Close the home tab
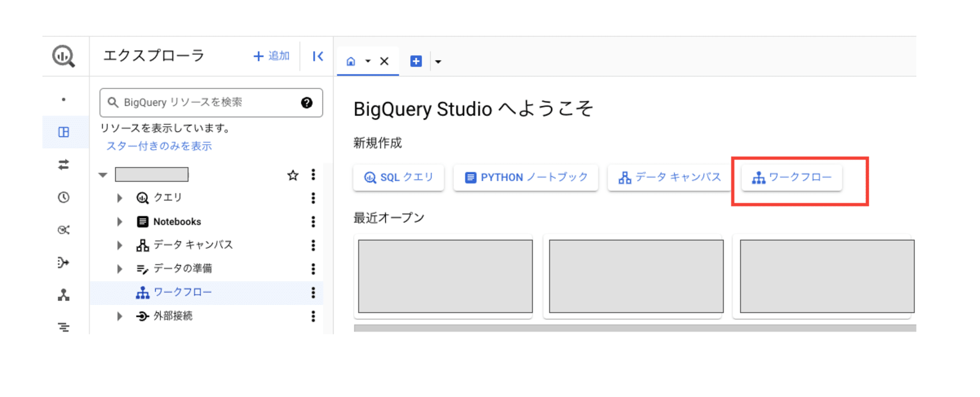This screenshot has height=397, width=980. [x=384, y=61]
